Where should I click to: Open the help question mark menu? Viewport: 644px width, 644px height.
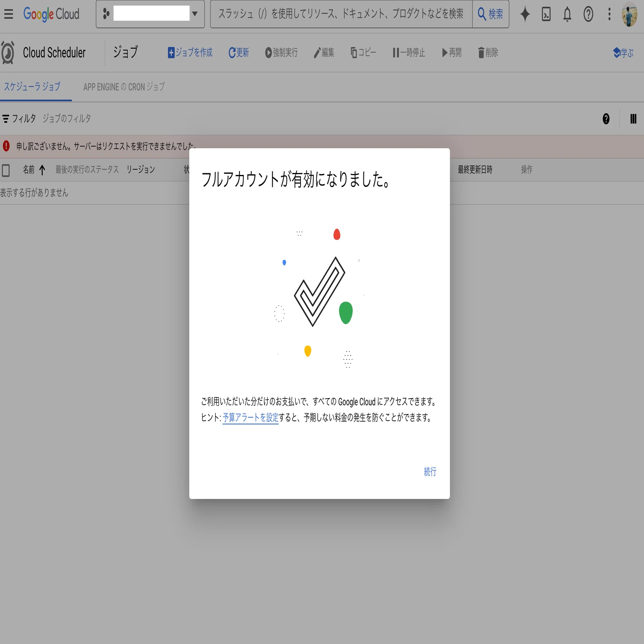tap(588, 14)
